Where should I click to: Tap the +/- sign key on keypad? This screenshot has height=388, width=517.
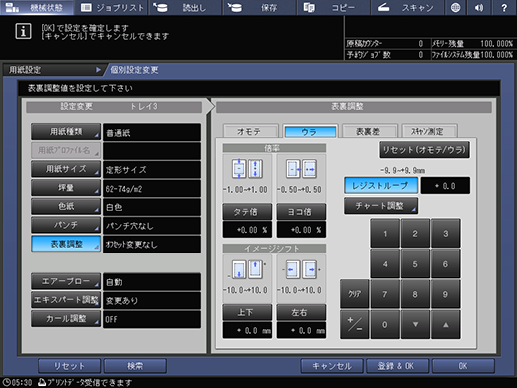tap(354, 324)
